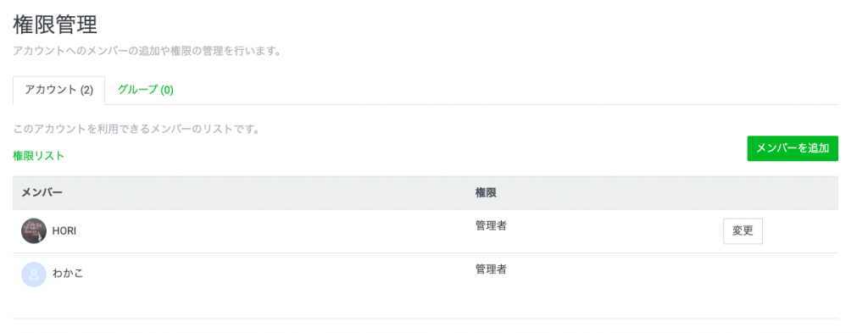This screenshot has width=868, height=333.
Task: Click 変更 button for HORI
Action: point(743,231)
